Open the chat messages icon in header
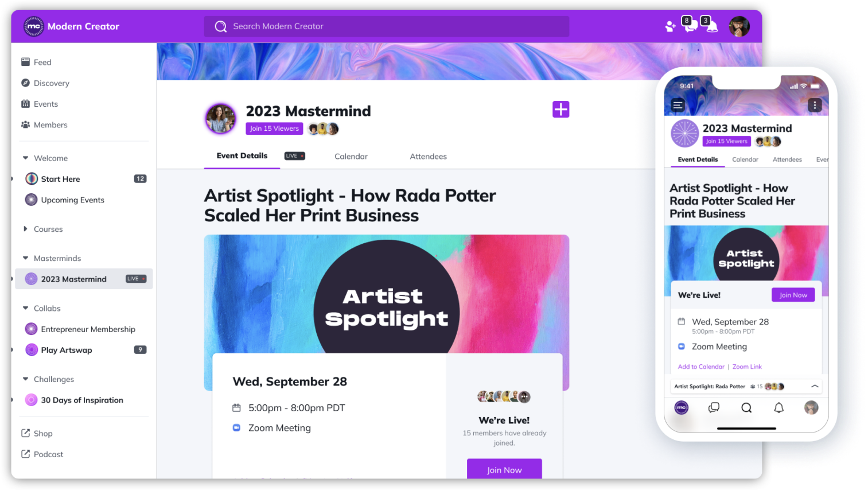This screenshot has width=868, height=491. [691, 26]
